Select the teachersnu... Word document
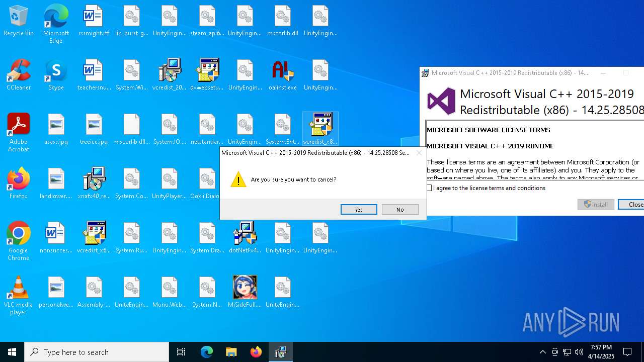The image size is (644, 362). (x=94, y=75)
